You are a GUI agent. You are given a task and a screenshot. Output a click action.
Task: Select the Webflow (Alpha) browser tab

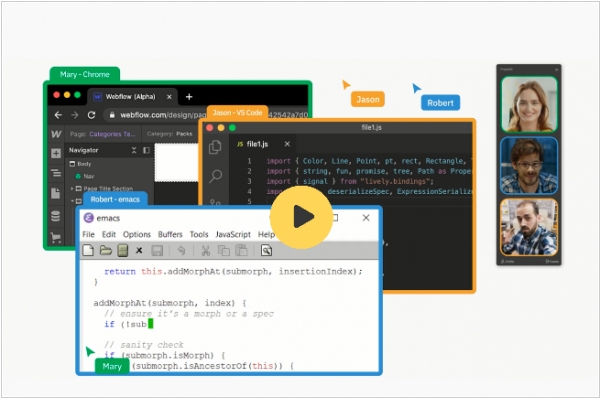pyautogui.click(x=132, y=97)
